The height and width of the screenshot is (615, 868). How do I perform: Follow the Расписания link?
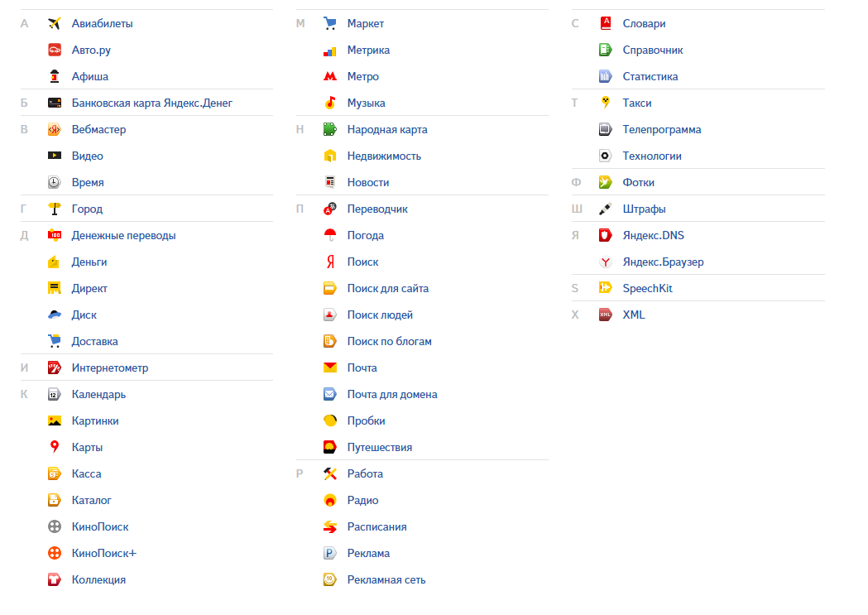pos(376,526)
